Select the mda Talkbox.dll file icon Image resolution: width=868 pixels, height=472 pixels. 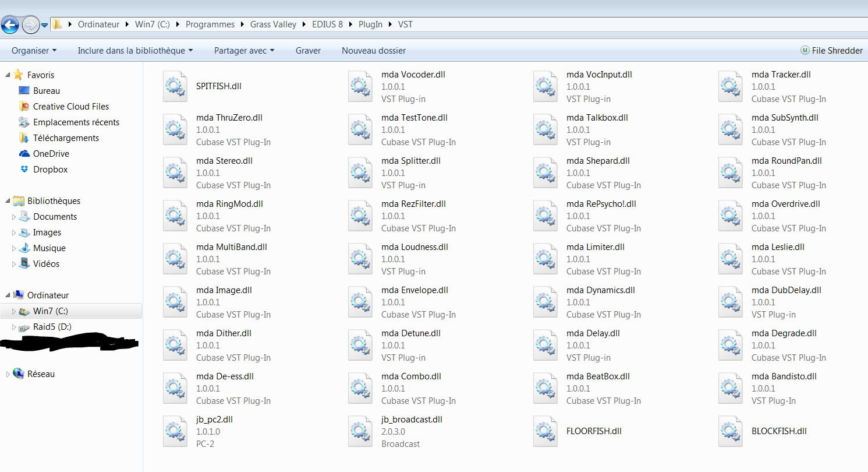(x=545, y=129)
